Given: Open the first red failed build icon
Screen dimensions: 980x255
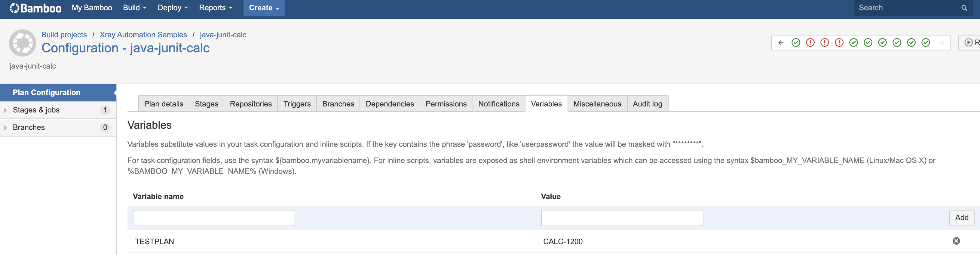Looking at the screenshot, I should click(810, 43).
